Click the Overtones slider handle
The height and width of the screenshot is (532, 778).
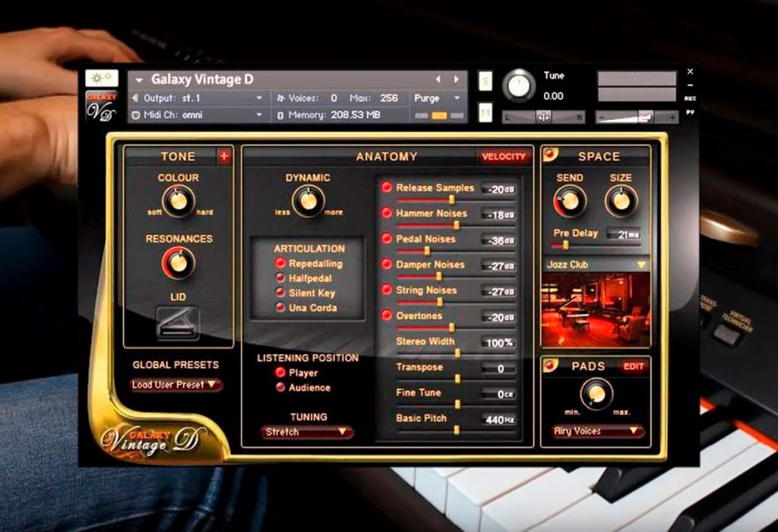point(451,328)
